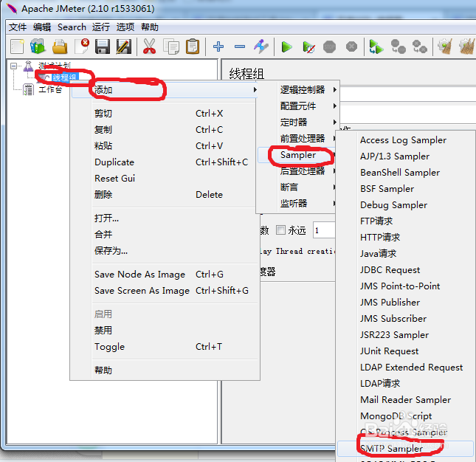Click the Collapse All minus icon
476x462 pixels.
(240, 46)
